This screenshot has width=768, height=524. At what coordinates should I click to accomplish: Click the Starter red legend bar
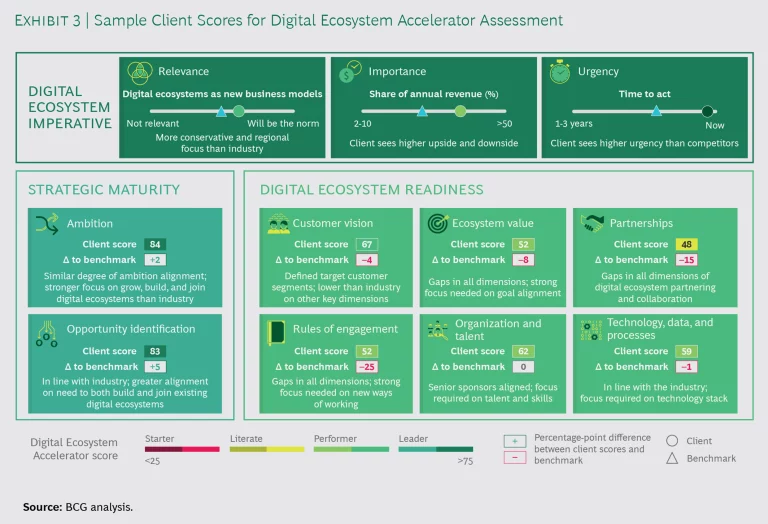click(x=182, y=450)
